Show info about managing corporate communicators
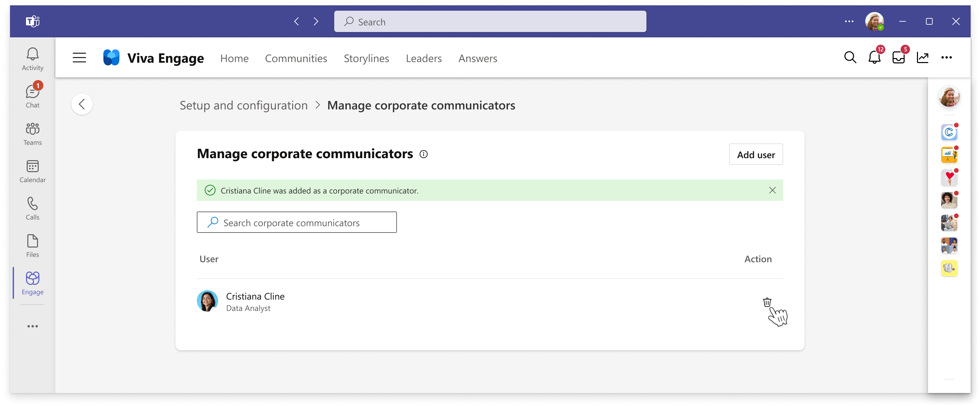Image resolution: width=980 pixels, height=407 pixels. 423,154
